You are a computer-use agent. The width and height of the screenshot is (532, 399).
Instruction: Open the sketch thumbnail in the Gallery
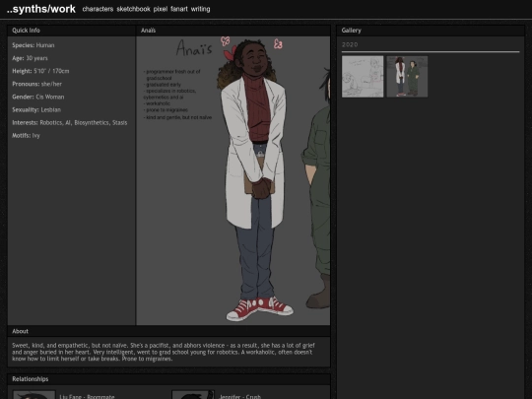(x=363, y=77)
